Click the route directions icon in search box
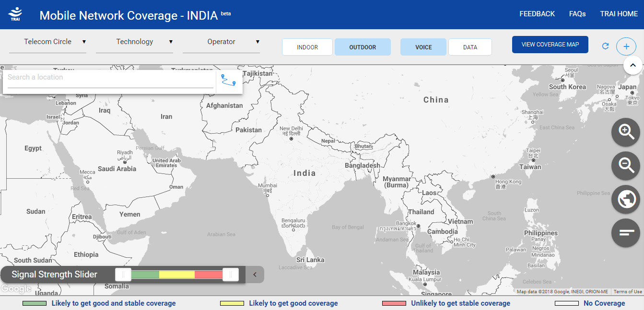Viewport: 644px width, 310px height. point(228,80)
